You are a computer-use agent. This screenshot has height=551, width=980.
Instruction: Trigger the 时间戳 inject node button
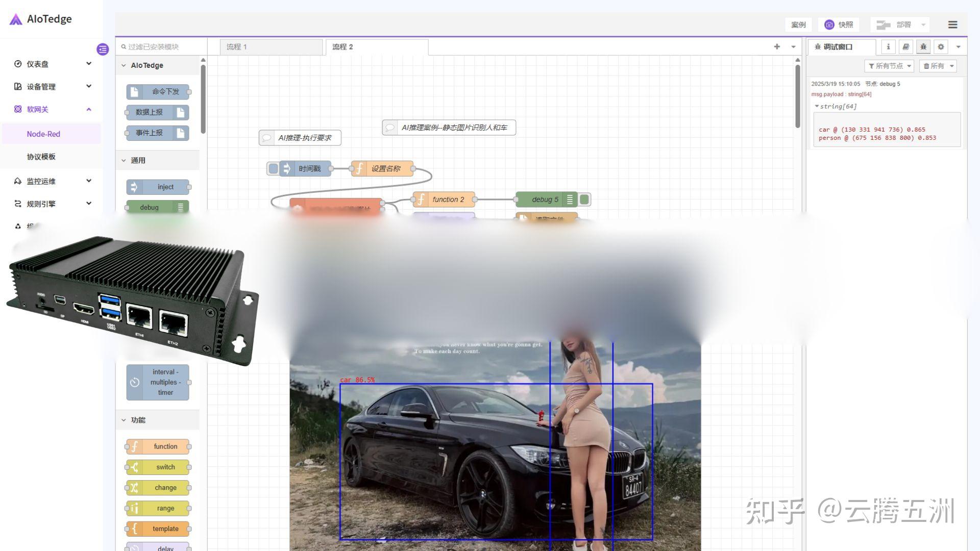(x=274, y=168)
